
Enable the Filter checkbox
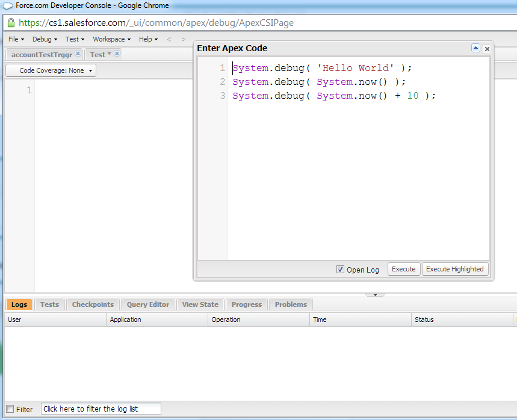point(10,409)
